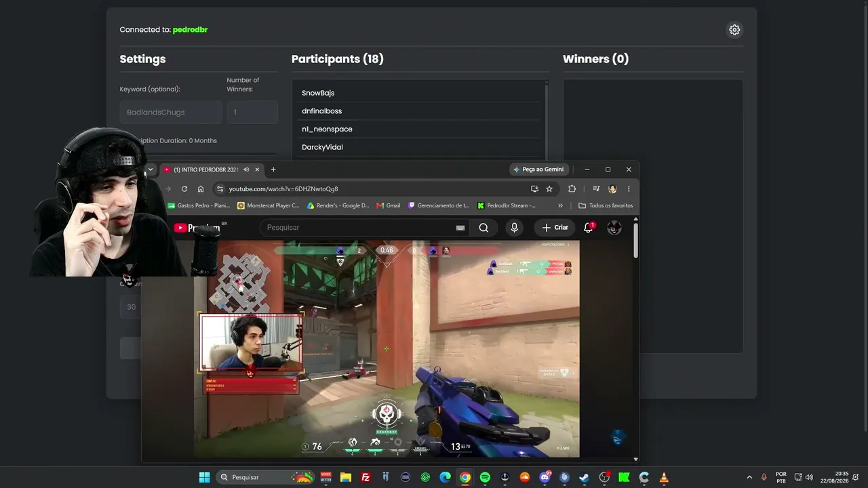Viewport: 868px width, 488px height.
Task: Open the giveaway settings gear icon
Action: tap(734, 30)
